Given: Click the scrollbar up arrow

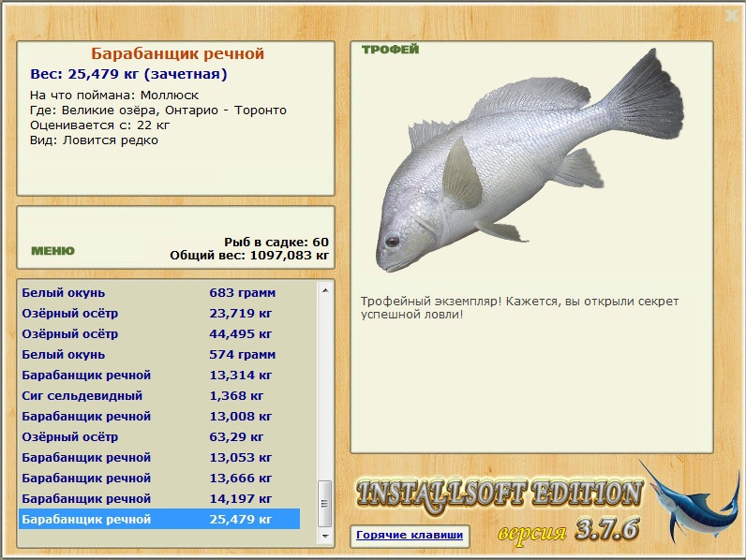Looking at the screenshot, I should [x=325, y=290].
